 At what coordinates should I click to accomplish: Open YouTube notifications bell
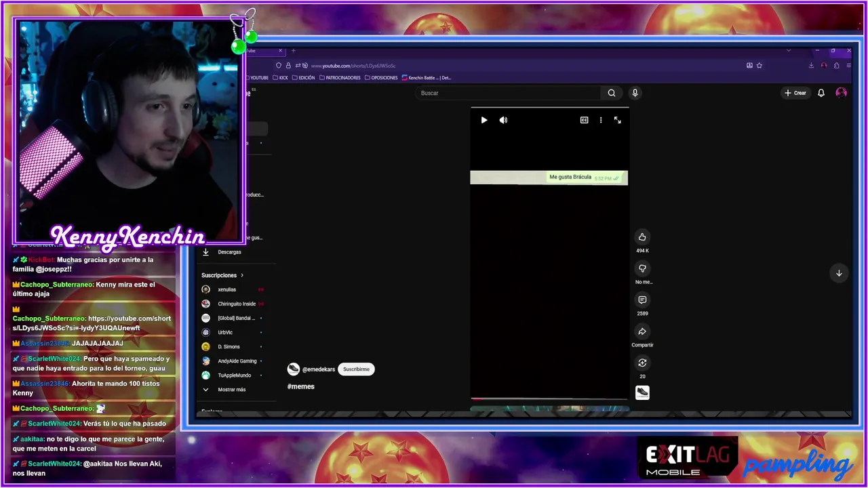821,93
